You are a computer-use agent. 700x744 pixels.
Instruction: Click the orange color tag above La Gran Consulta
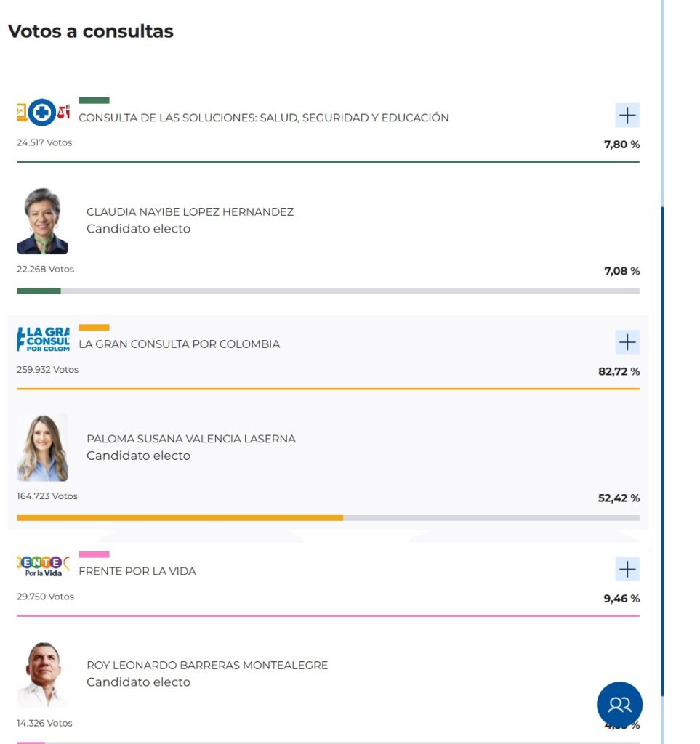tap(94, 327)
